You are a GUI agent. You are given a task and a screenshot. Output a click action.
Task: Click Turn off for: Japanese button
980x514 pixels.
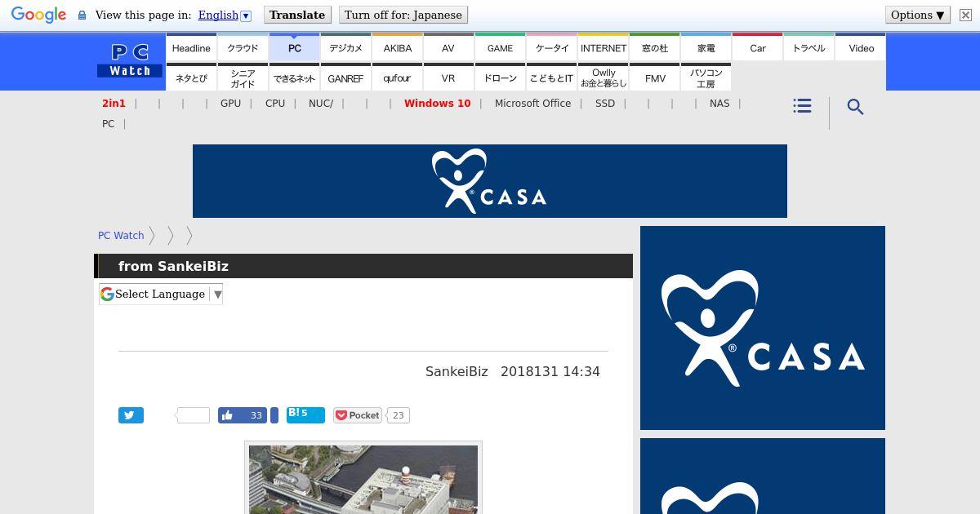point(403,15)
